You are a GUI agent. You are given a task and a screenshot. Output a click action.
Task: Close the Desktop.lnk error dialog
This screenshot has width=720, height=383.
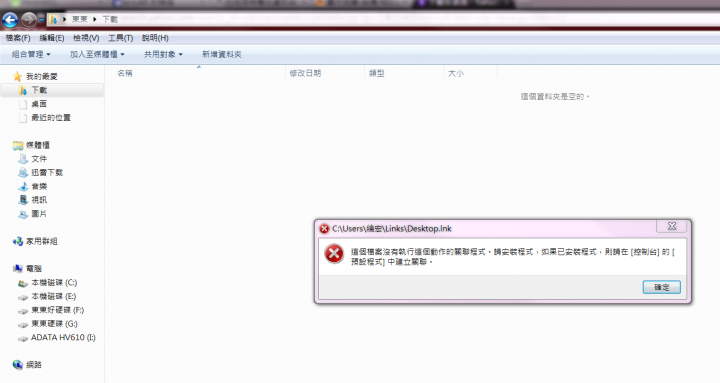point(671,226)
